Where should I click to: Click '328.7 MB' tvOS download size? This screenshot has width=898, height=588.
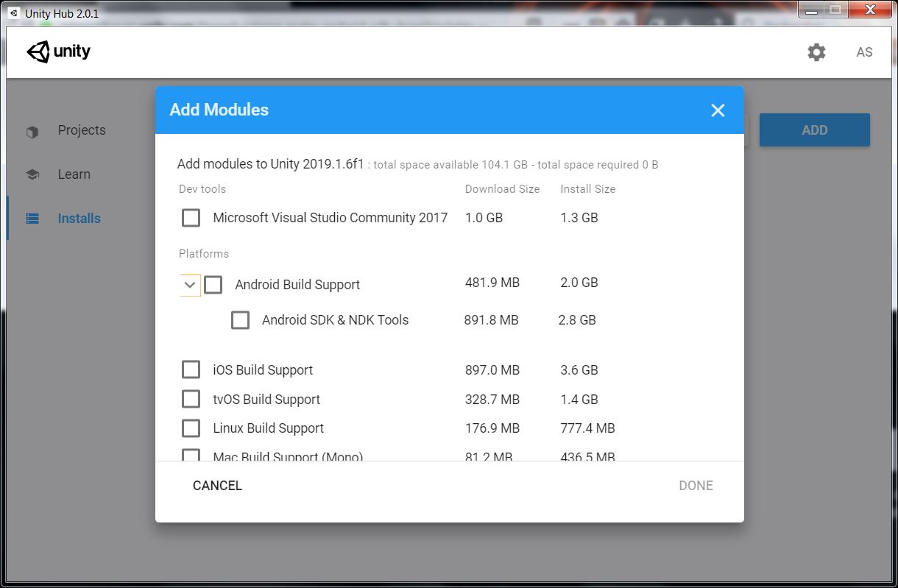[x=492, y=400]
